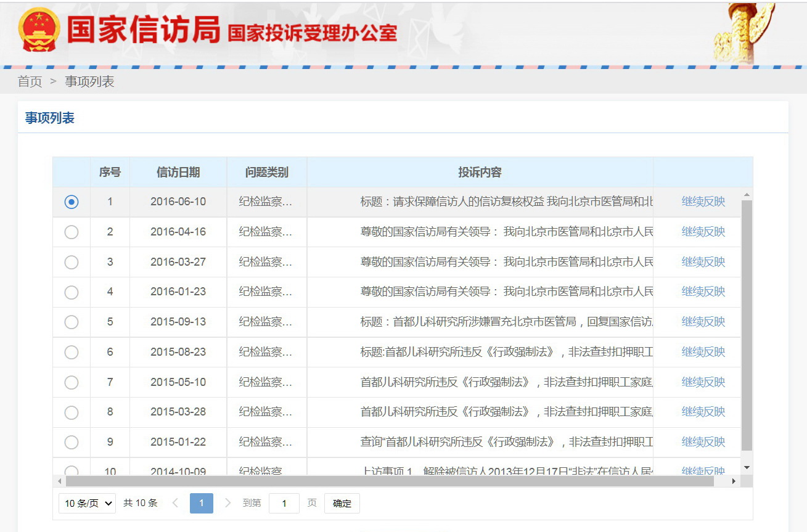Click complaint text starting 标题：请求保障信访人
This screenshot has height=532, width=807.
(x=507, y=202)
